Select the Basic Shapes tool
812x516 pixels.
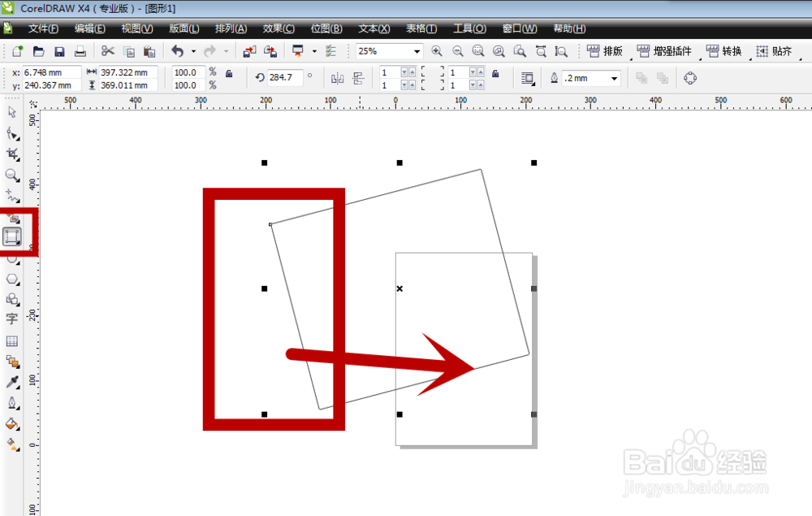point(12,299)
